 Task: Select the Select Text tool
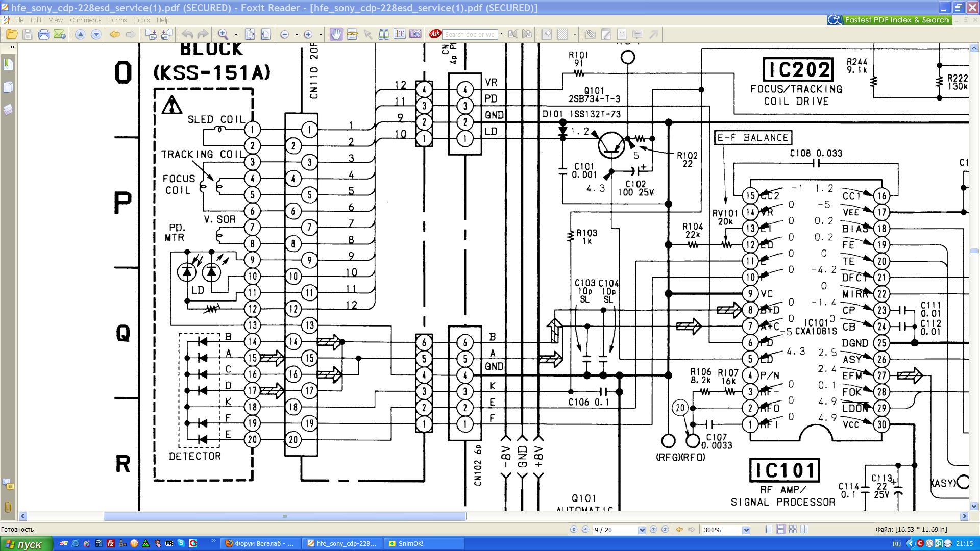[400, 34]
